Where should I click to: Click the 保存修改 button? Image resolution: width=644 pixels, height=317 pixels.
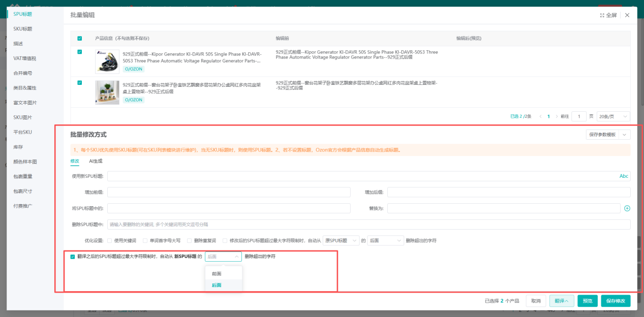click(x=616, y=301)
